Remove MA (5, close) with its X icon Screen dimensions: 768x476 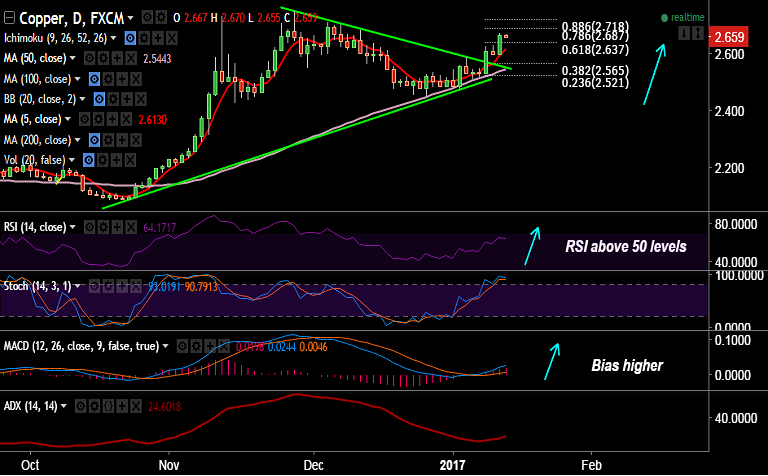tap(126, 119)
